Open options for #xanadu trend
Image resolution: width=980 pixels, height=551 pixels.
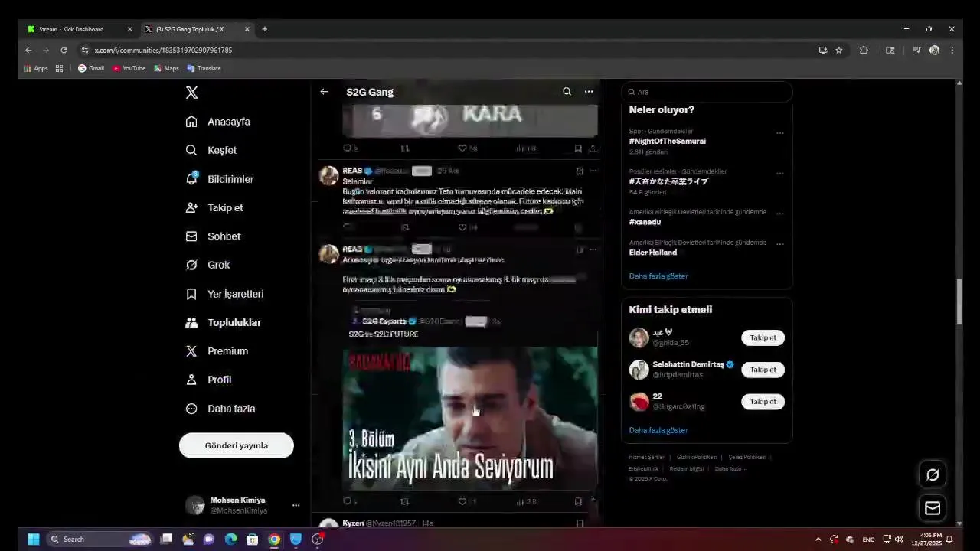click(780, 214)
